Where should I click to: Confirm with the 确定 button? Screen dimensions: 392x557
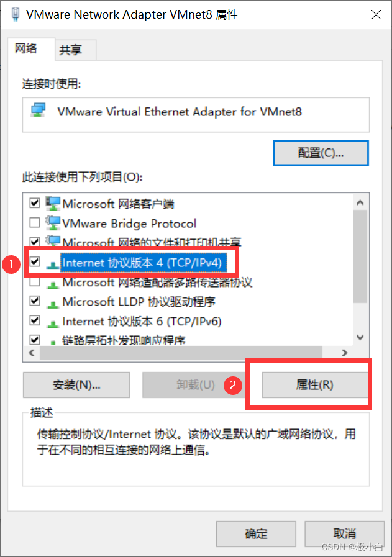point(256,534)
